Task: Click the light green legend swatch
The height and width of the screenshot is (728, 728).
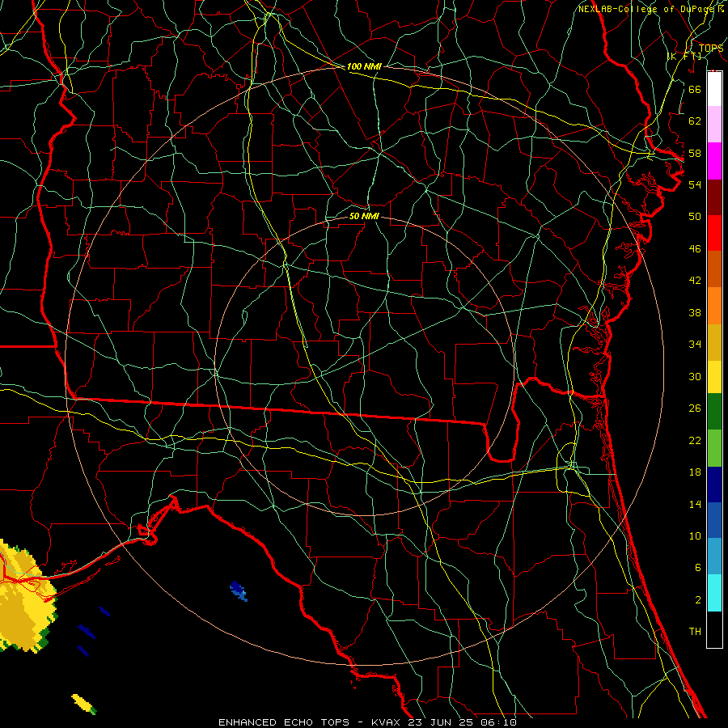Action: 714,448
